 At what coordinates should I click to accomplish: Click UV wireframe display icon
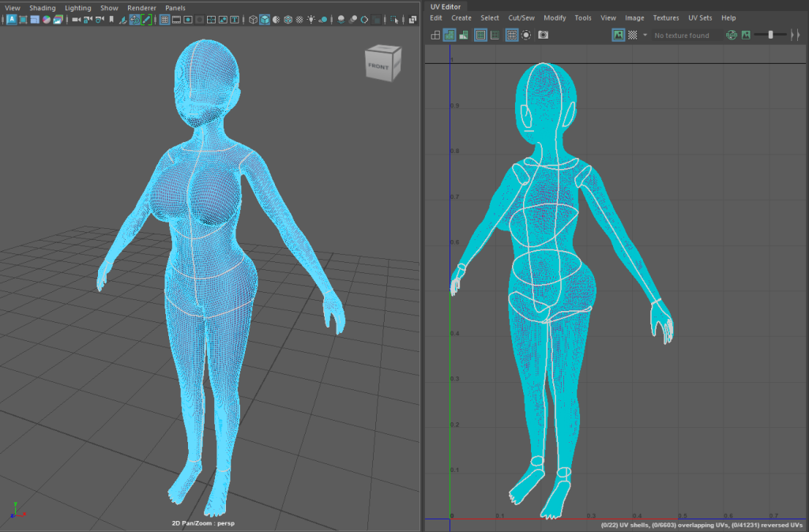point(435,35)
